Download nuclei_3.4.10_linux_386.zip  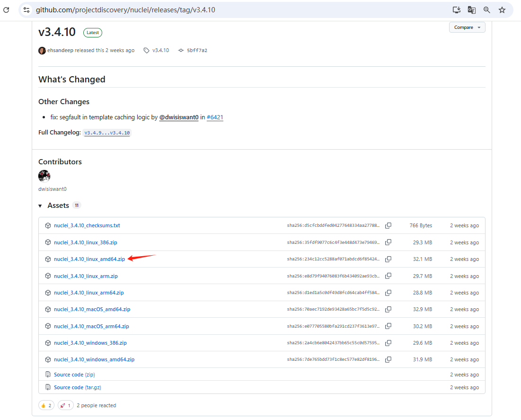[x=85, y=242]
